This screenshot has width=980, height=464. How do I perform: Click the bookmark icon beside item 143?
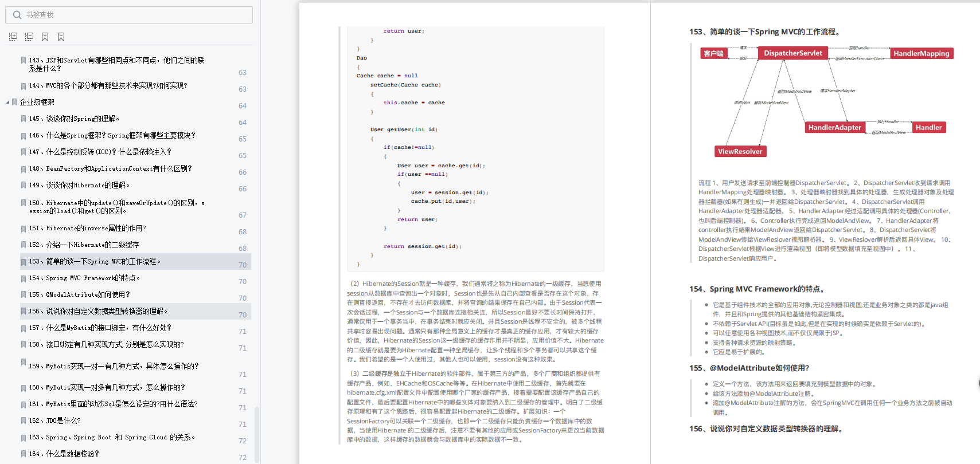pyautogui.click(x=24, y=60)
